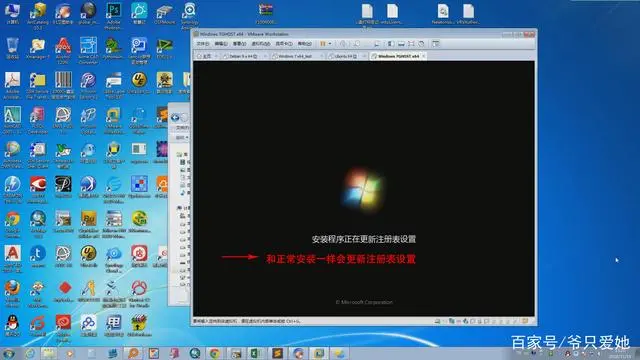Image resolution: width=640 pixels, height=360 pixels.
Task: Close the Windows 7GHOST x64 tab
Action: tap(424, 56)
